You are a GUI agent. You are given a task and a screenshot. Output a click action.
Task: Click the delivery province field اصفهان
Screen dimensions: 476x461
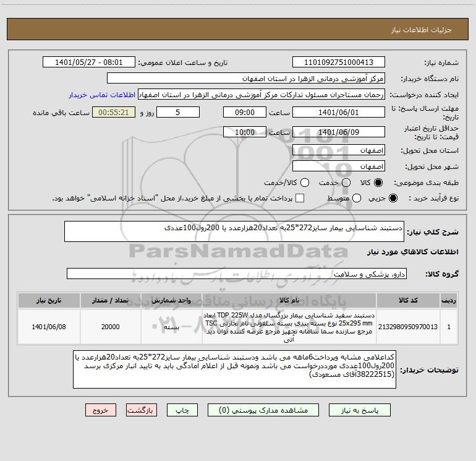click(339, 150)
